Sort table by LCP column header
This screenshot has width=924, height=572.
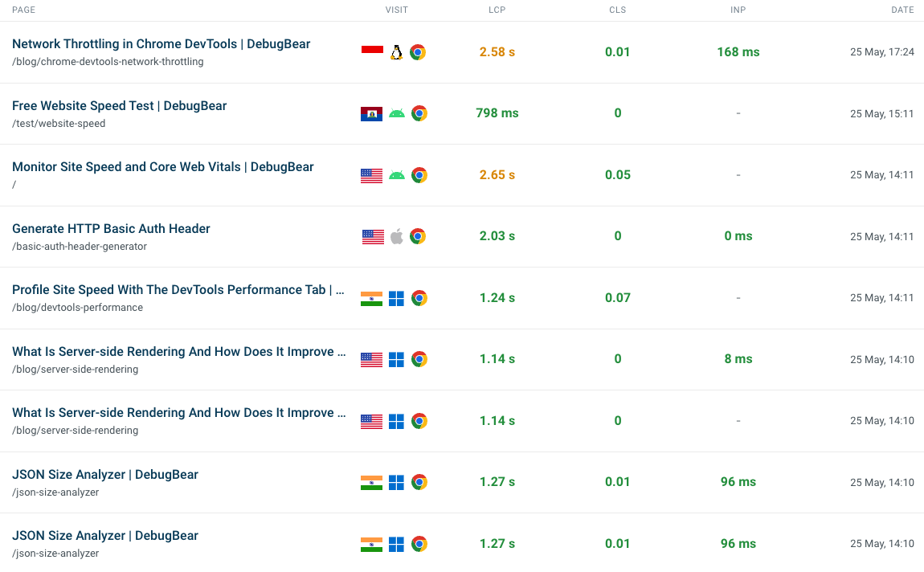coord(497,10)
